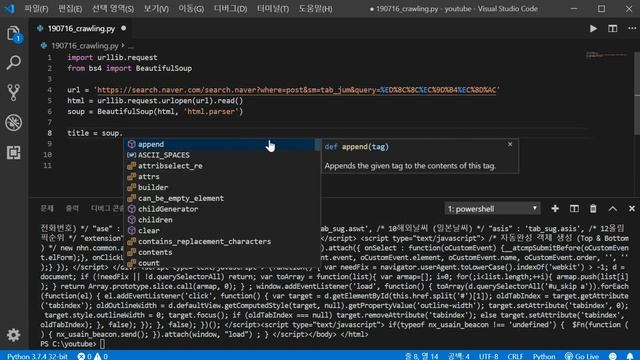The image size is (640, 360).
Task: Open the 이동(G) menu
Action: [x=191, y=9]
